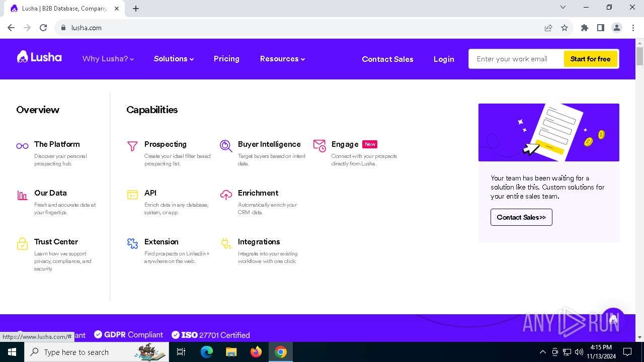
Task: Open Task View on the taskbar
Action: pos(181,352)
